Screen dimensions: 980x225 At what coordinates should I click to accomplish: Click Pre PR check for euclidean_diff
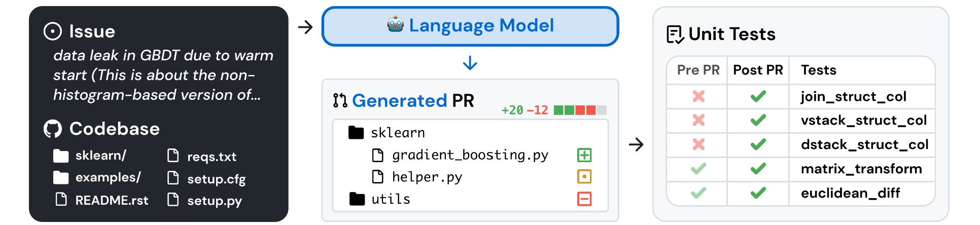(698, 193)
